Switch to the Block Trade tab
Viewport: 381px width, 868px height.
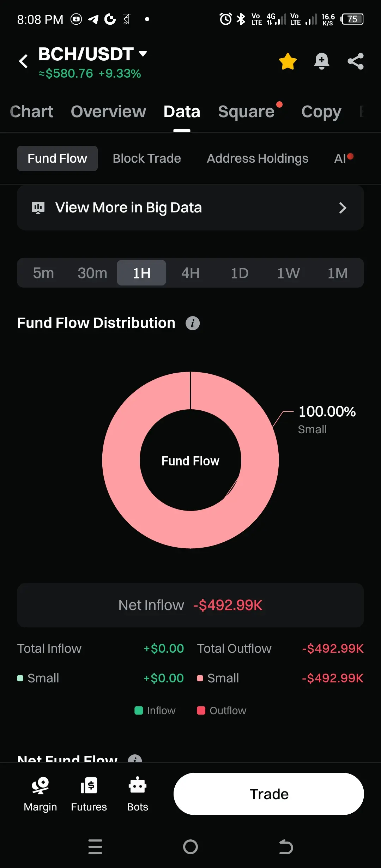[147, 159]
